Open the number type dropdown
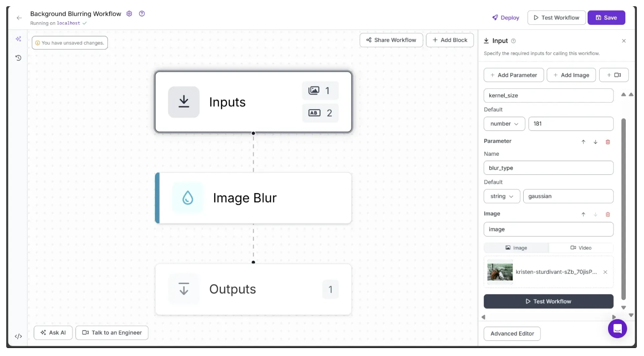This screenshot has width=644, height=356. [504, 124]
